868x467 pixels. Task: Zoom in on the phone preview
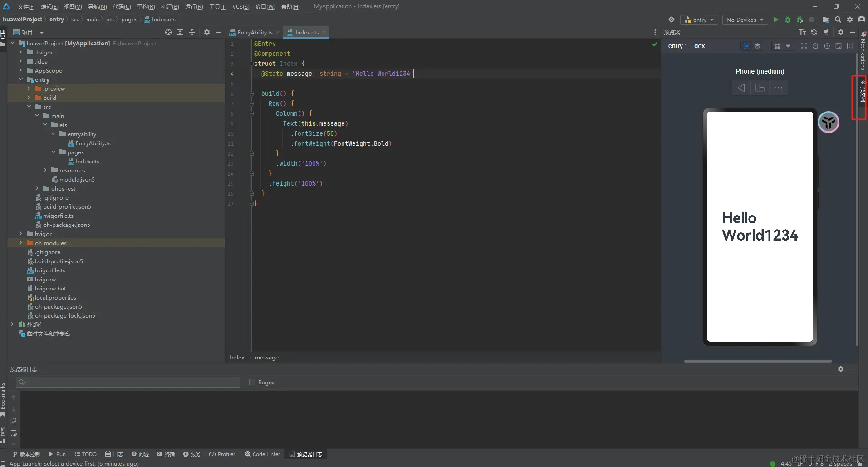(827, 46)
